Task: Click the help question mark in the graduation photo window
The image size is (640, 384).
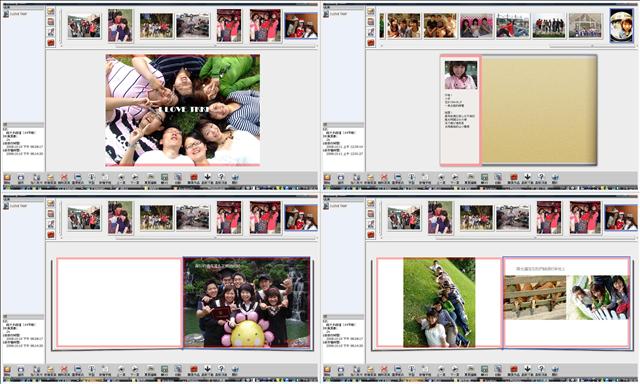Action: [221, 369]
